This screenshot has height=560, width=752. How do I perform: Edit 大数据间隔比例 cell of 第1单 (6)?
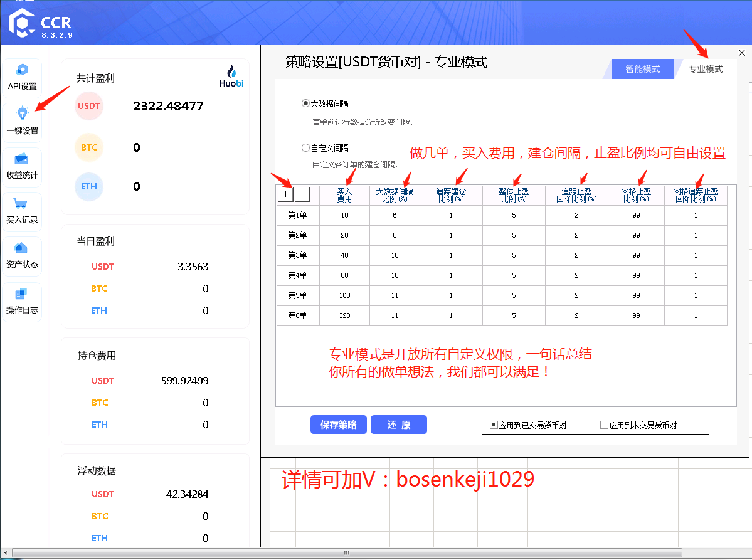pos(395,215)
